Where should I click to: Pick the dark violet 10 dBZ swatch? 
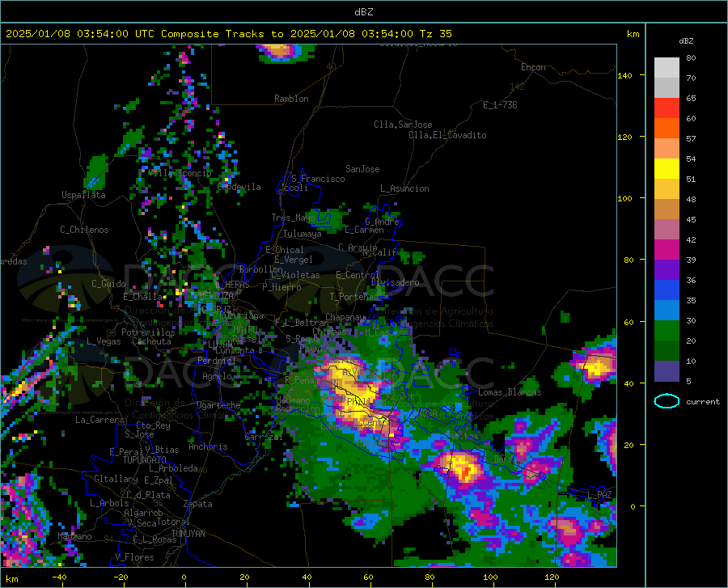click(667, 370)
